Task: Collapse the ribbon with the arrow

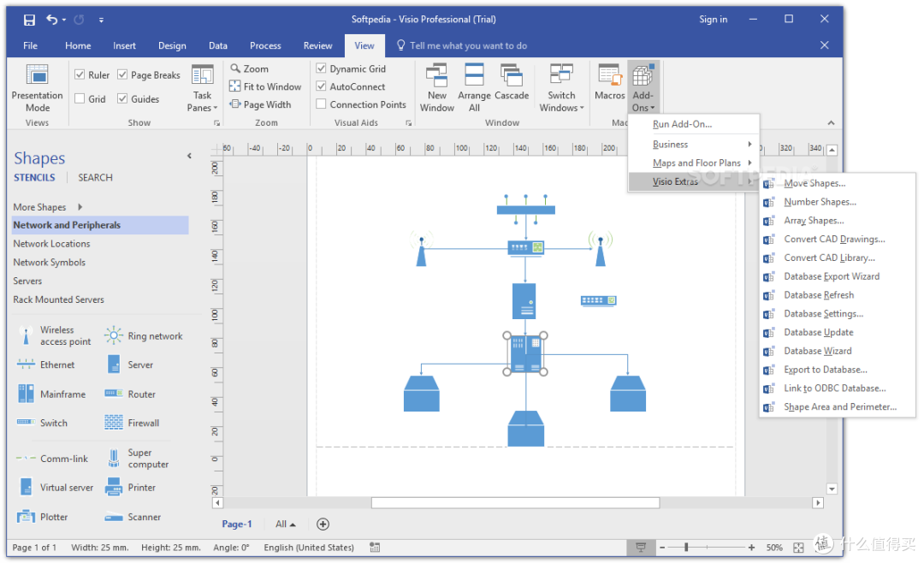Action: (831, 122)
